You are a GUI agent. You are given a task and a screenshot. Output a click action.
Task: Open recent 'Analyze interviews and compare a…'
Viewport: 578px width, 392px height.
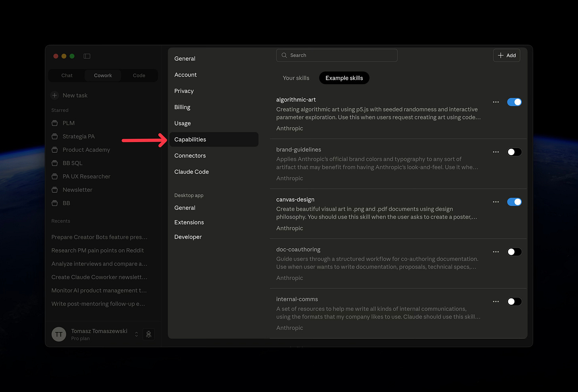coord(99,264)
